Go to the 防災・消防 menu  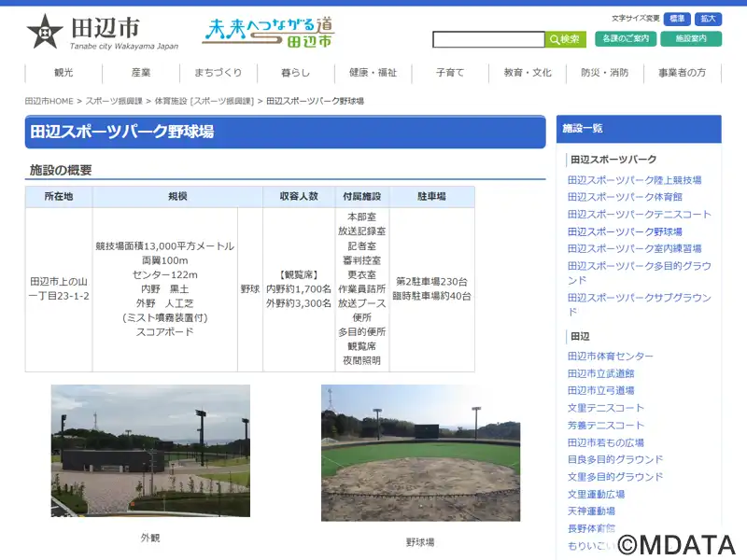point(604,73)
